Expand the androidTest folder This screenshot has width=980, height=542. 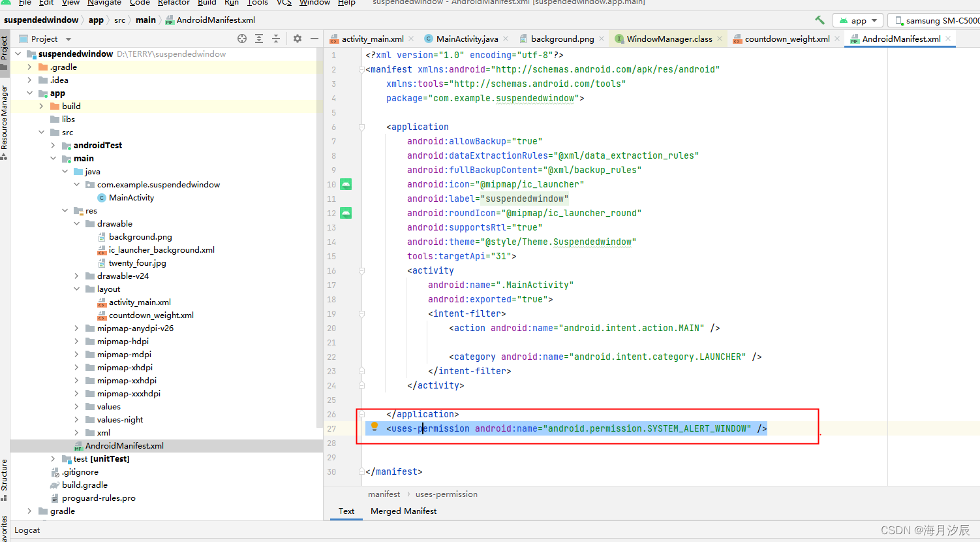[53, 145]
